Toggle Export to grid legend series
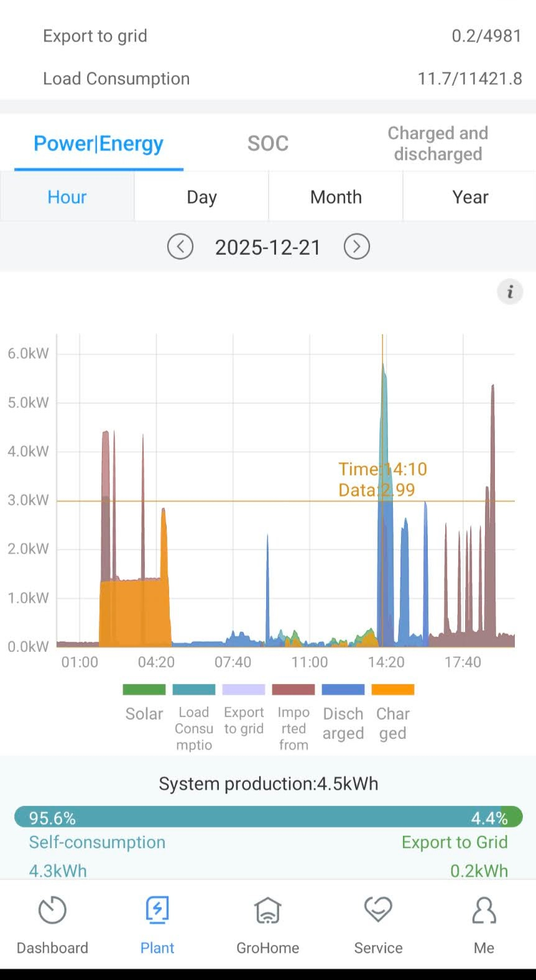Screen dimensions: 536x980 244,690
